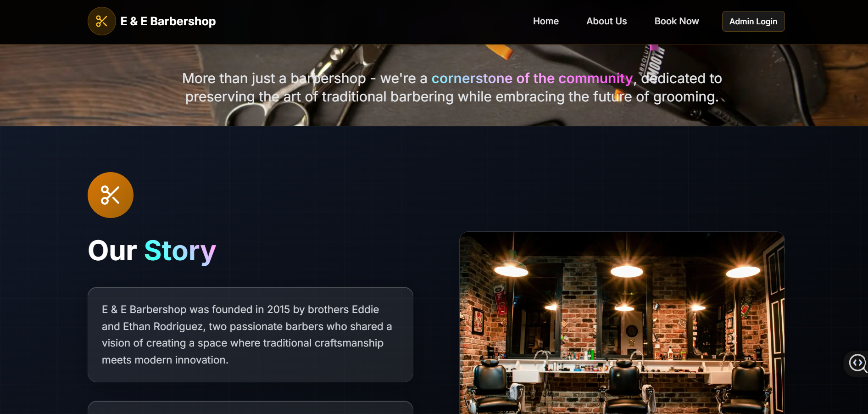The width and height of the screenshot is (868, 414).
Task: Select the story card about founding in 2015
Action: pos(250,335)
